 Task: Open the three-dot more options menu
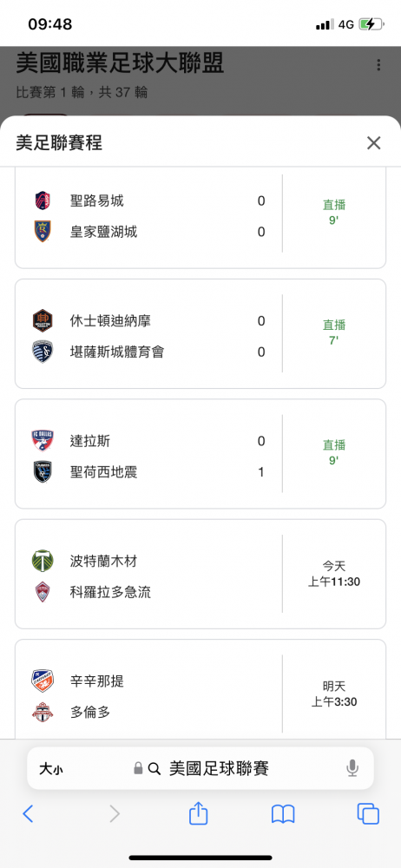tap(378, 65)
